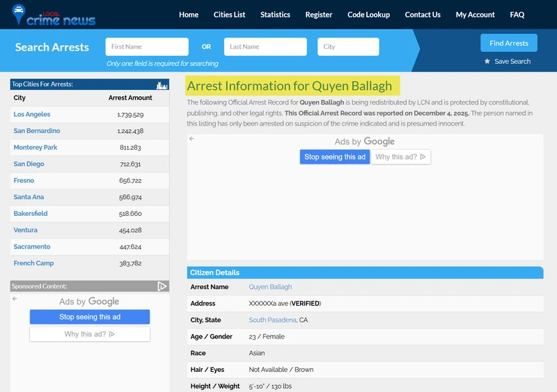Open the Statistics menu item
This screenshot has height=392, width=557.
coord(275,15)
